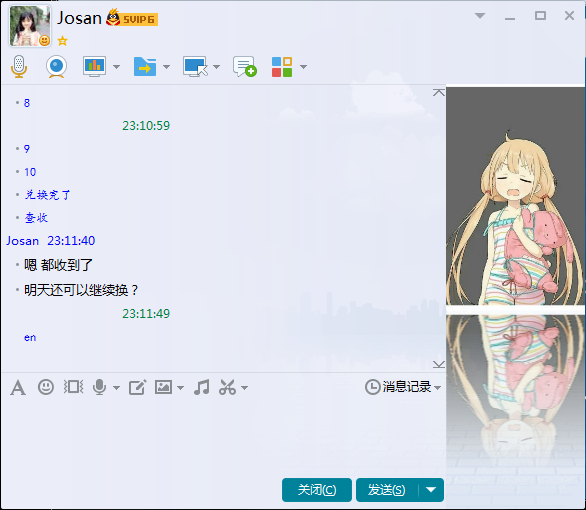Click the handwriting edit pencil icon
The height and width of the screenshot is (510, 586).
(x=137, y=387)
